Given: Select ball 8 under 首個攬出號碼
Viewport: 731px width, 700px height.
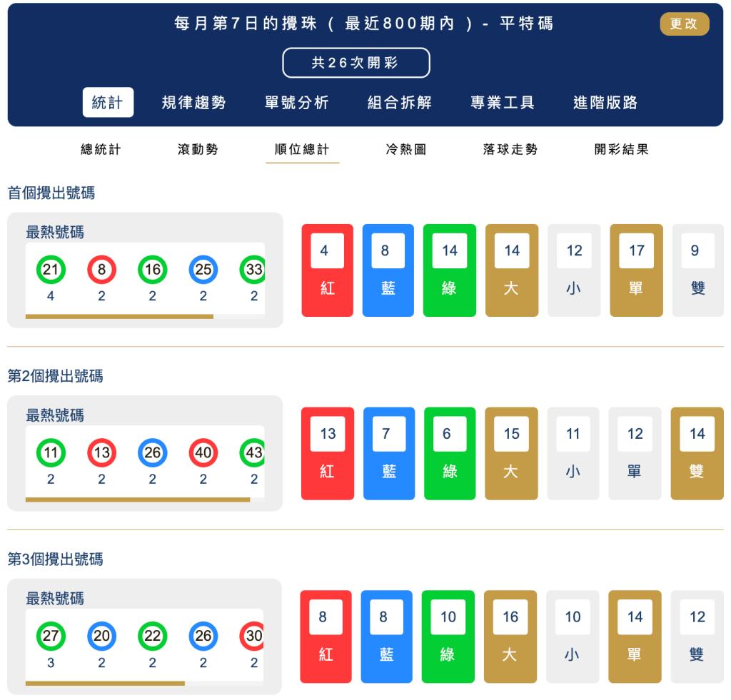Looking at the screenshot, I should [101, 270].
